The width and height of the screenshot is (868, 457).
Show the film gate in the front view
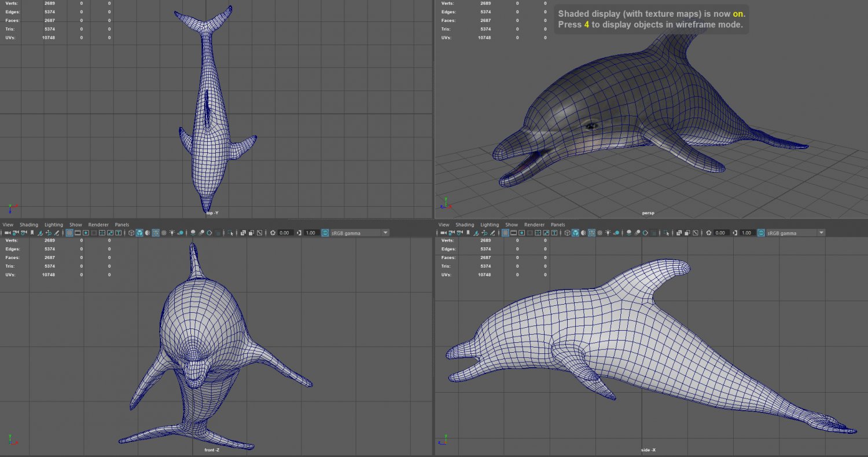click(x=78, y=233)
